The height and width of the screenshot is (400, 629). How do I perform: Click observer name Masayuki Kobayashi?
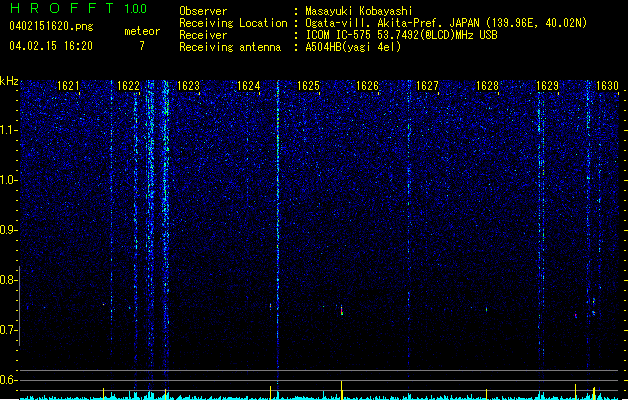[x=359, y=11]
